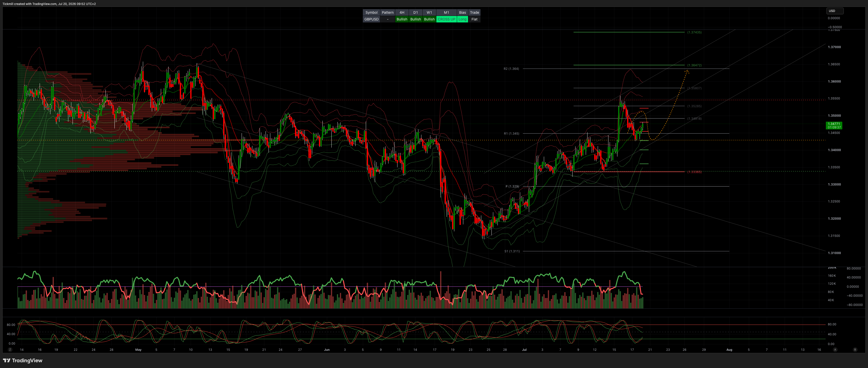The image size is (868, 368).
Task: Click 1.31000 on the price axis
Action: (834, 253)
